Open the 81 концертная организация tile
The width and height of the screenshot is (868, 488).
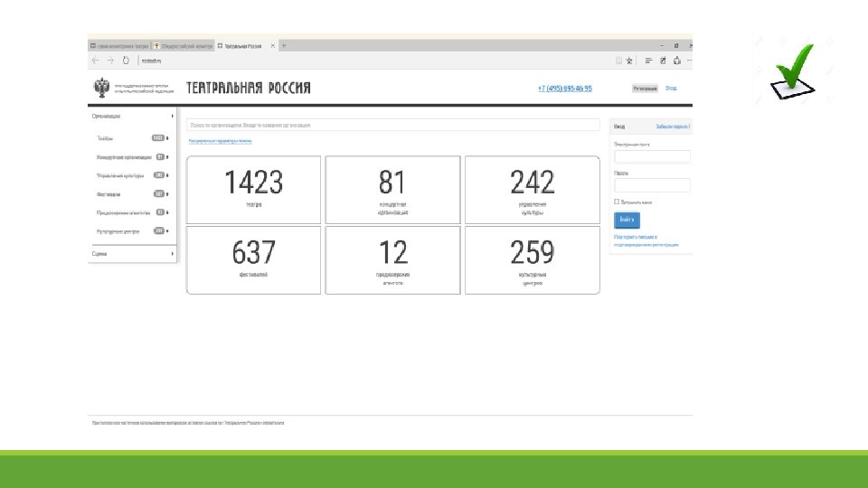point(393,190)
